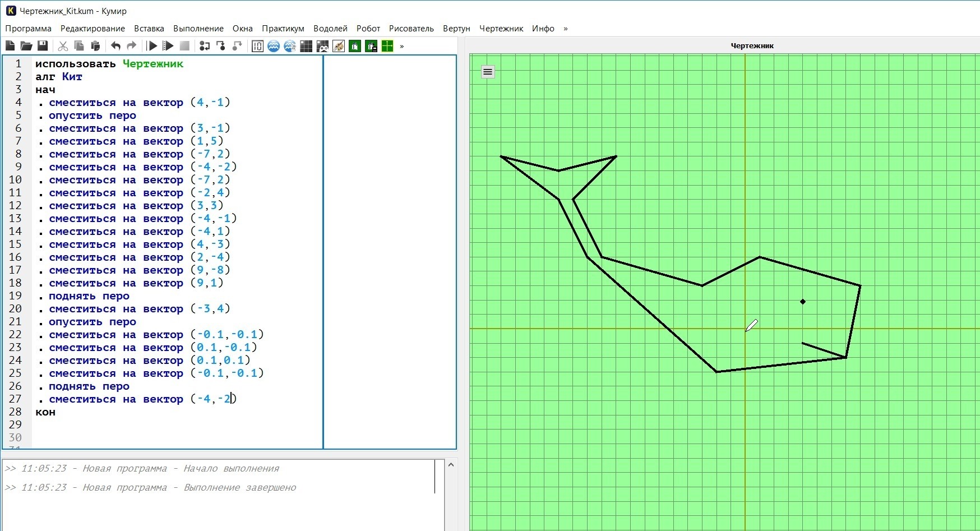Step out icon in toolbar
The width and height of the screenshot is (980, 531).
(x=237, y=46)
